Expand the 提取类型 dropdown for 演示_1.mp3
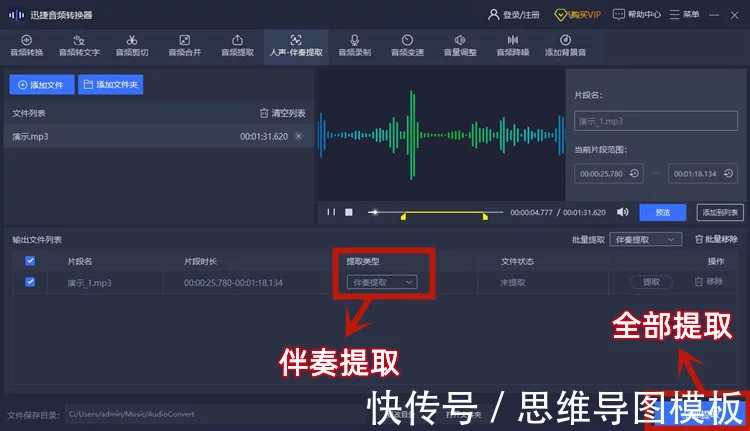 click(x=382, y=282)
